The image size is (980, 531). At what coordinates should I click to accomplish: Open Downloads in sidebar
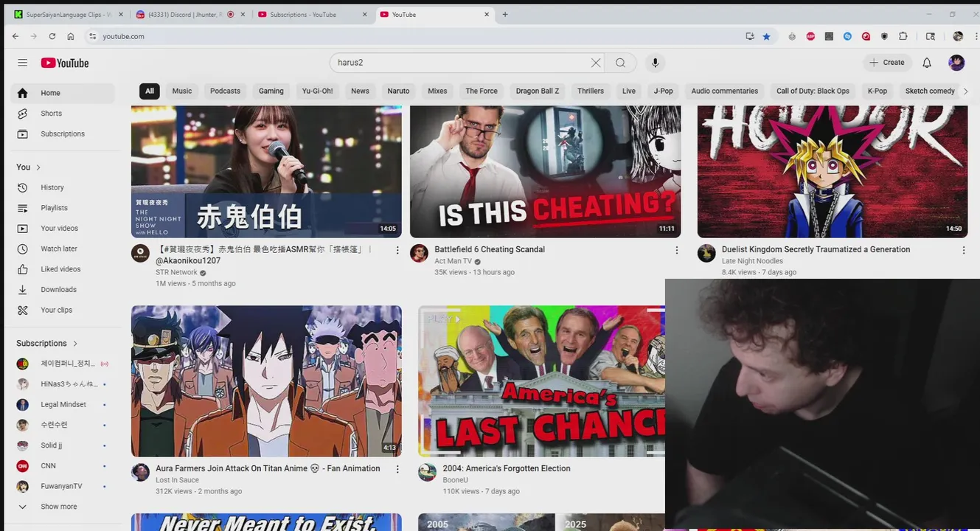[63, 290]
